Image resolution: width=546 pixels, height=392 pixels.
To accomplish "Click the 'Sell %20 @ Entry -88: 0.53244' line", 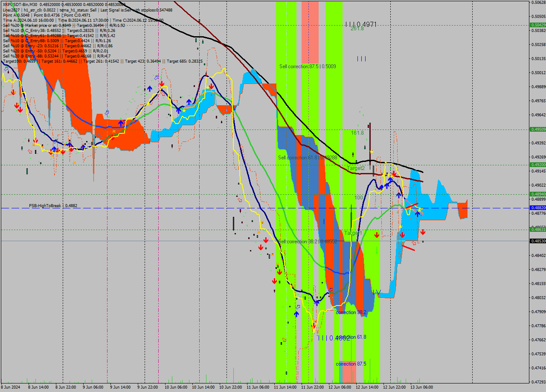I will pos(57,56).
